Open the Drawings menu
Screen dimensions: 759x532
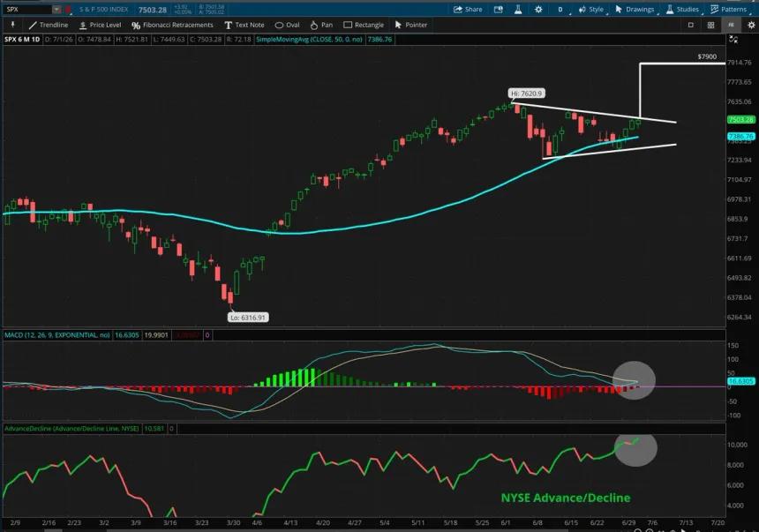click(635, 9)
